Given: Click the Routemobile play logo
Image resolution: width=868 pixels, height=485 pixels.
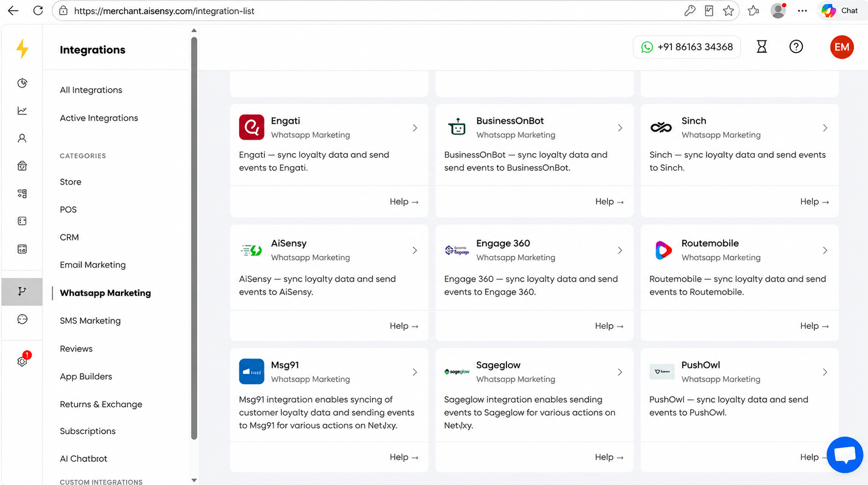Looking at the screenshot, I should (x=663, y=251).
